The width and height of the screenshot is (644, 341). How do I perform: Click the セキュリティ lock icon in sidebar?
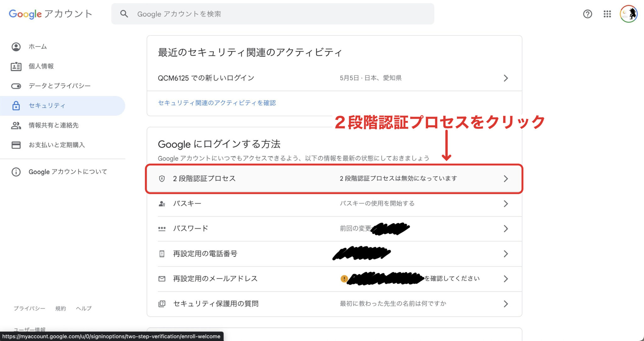[x=16, y=106]
